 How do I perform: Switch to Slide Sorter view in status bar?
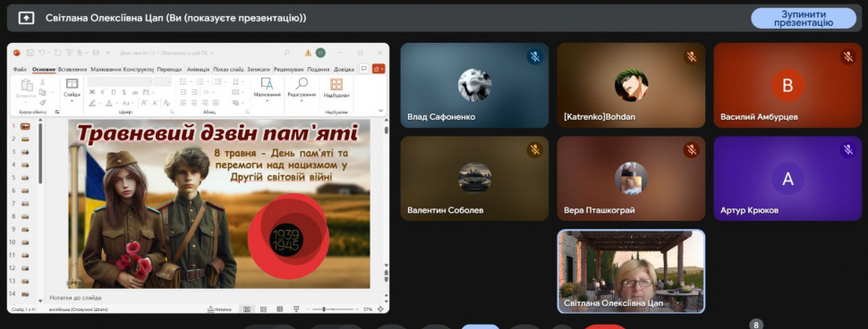263,309
